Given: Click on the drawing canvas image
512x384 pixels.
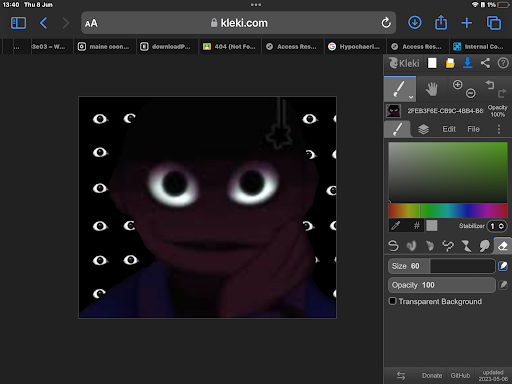Looking at the screenshot, I should coord(207,207).
